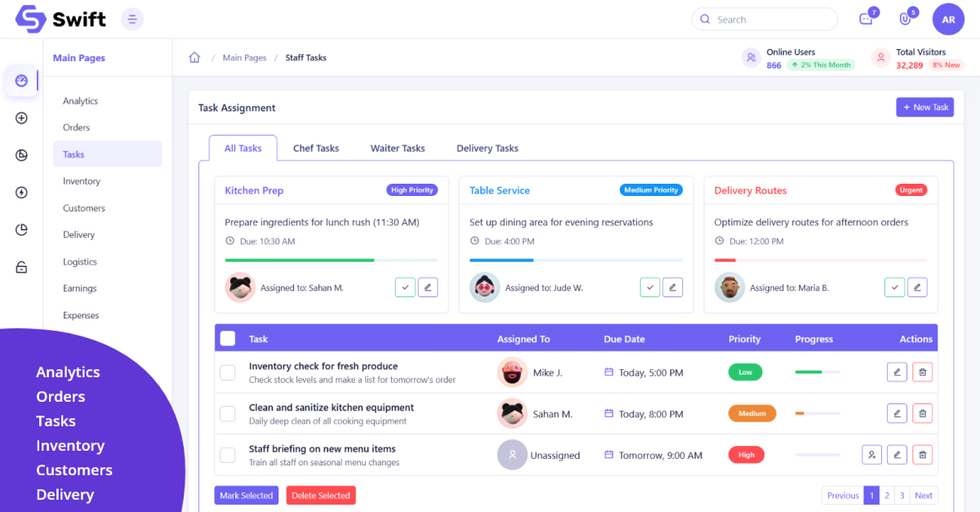Click the home breadcrumb icon

[194, 57]
